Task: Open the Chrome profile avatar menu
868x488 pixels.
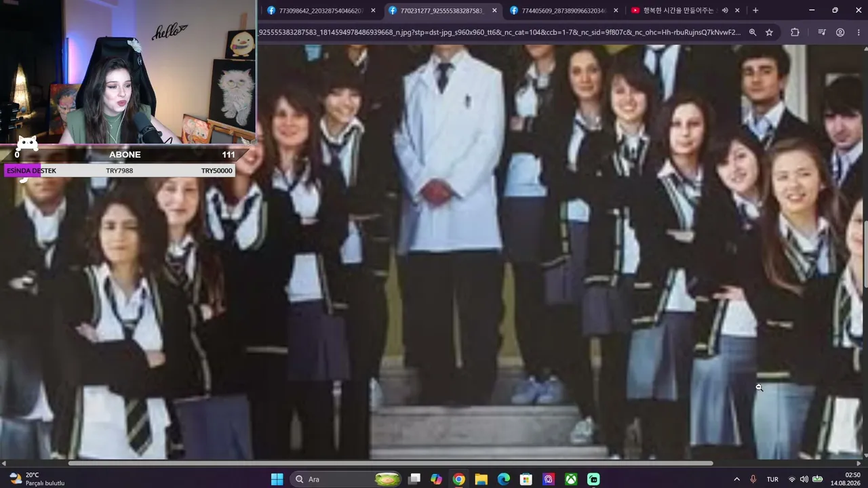Action: click(x=840, y=32)
